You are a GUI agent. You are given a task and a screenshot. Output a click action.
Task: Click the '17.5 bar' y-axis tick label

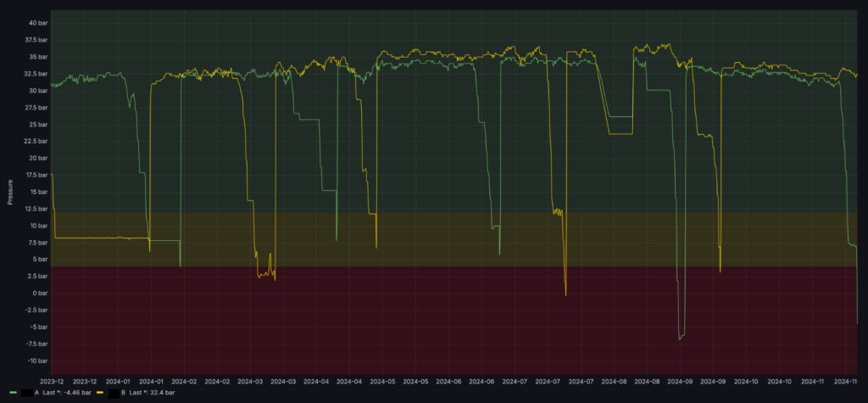35,175
